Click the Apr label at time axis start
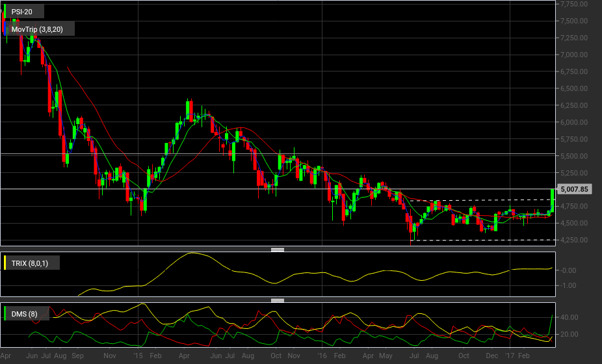This screenshot has height=364, width=602. (6, 356)
